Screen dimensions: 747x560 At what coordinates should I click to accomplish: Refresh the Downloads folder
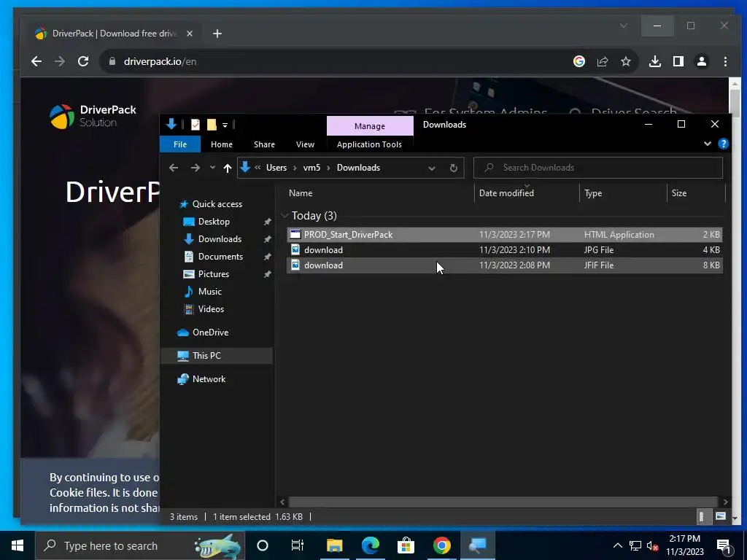click(454, 168)
